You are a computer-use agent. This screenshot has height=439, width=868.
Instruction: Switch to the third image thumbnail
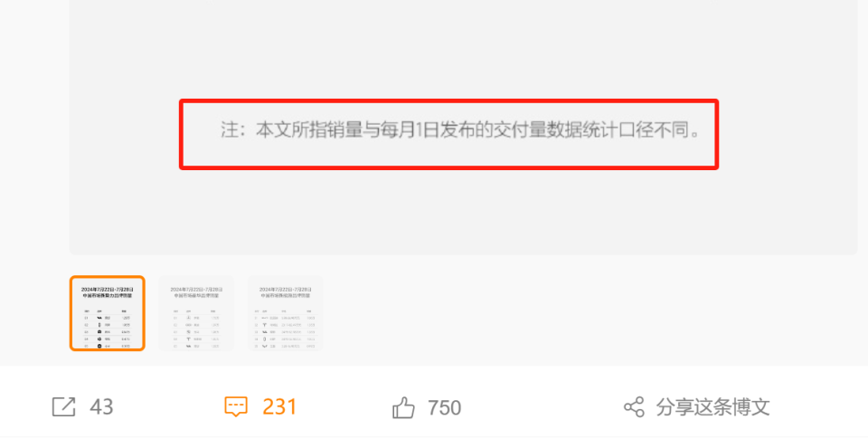(x=285, y=313)
